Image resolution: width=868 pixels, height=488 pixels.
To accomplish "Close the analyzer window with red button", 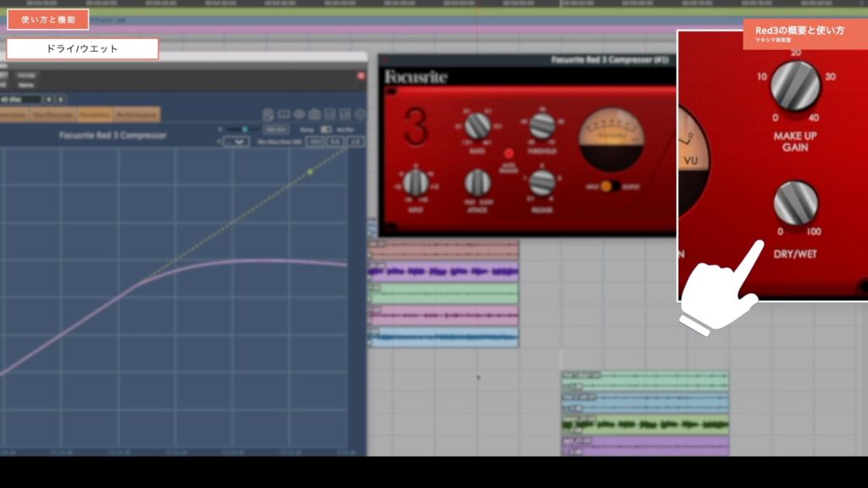I will pos(361,75).
